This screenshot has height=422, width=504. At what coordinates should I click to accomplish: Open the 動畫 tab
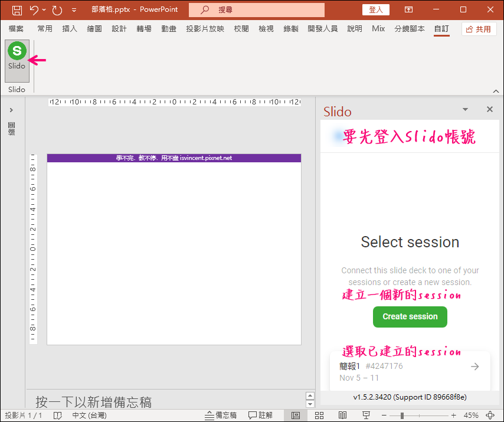click(169, 29)
